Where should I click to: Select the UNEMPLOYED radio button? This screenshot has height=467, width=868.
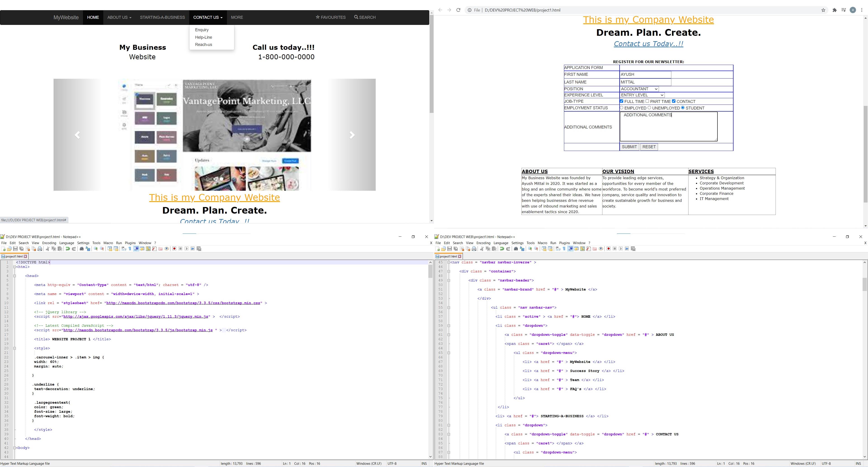point(649,108)
